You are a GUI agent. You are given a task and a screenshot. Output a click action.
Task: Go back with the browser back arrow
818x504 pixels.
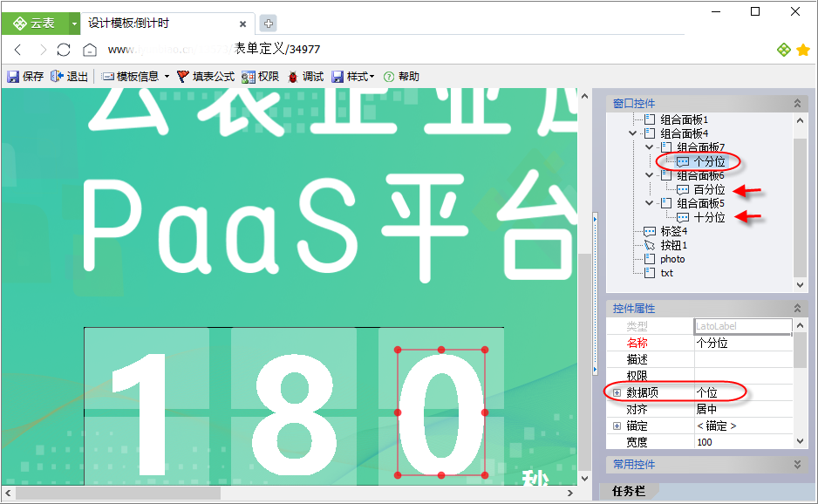17,50
